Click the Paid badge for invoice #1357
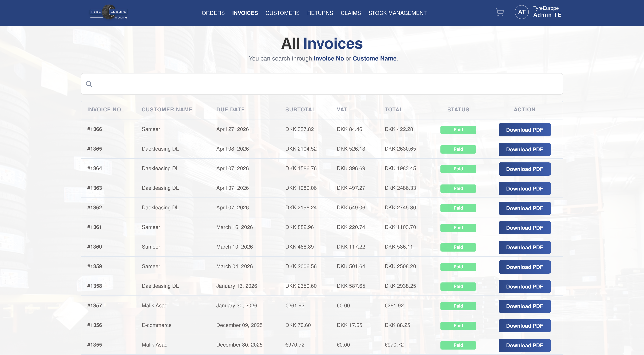The image size is (644, 355). (x=458, y=306)
